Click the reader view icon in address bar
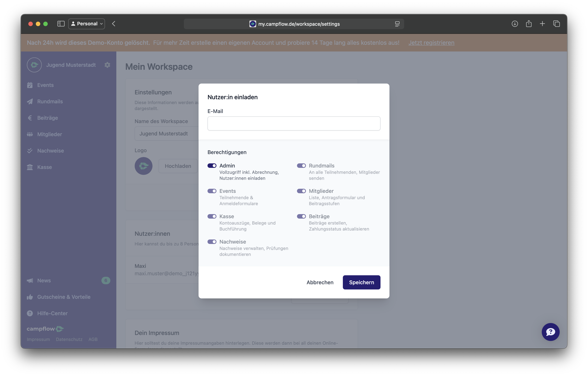This screenshot has height=376, width=588. (x=397, y=24)
